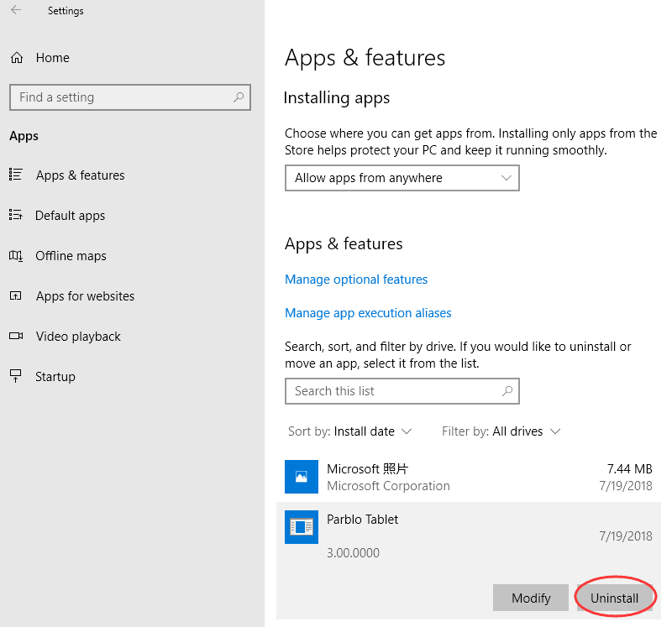Viewport: 672px width, 627px height.
Task: Click the Apps & features sidebar list icon
Action: point(16,175)
